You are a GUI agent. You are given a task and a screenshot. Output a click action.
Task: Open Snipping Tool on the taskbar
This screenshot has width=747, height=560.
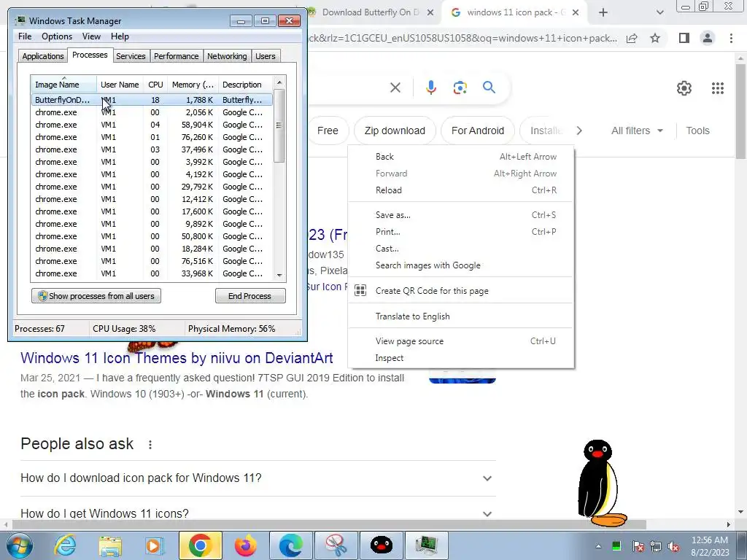(336, 545)
